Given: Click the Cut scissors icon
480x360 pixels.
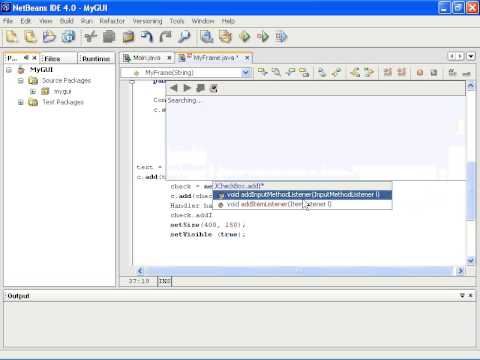Looking at the screenshot, I should [91, 36].
